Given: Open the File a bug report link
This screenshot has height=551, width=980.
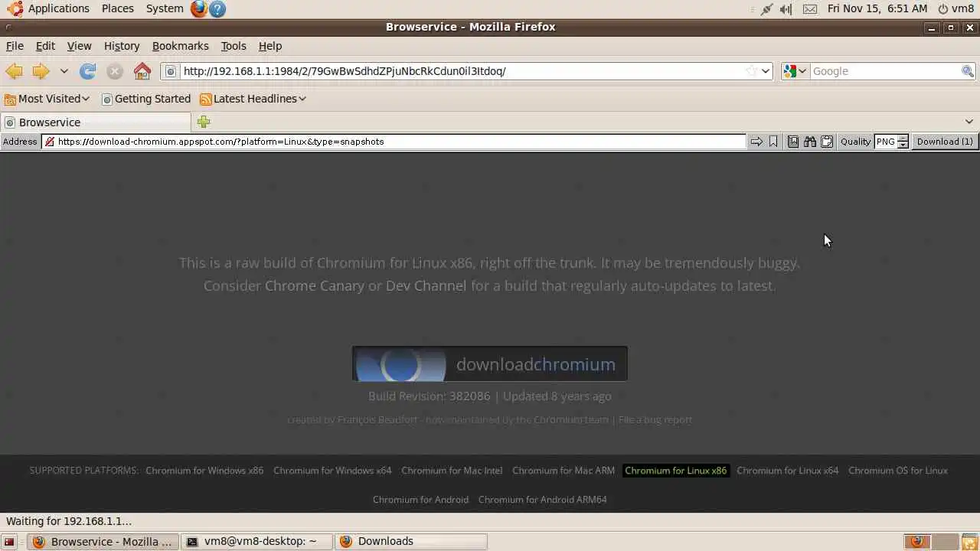Looking at the screenshot, I should [655, 419].
